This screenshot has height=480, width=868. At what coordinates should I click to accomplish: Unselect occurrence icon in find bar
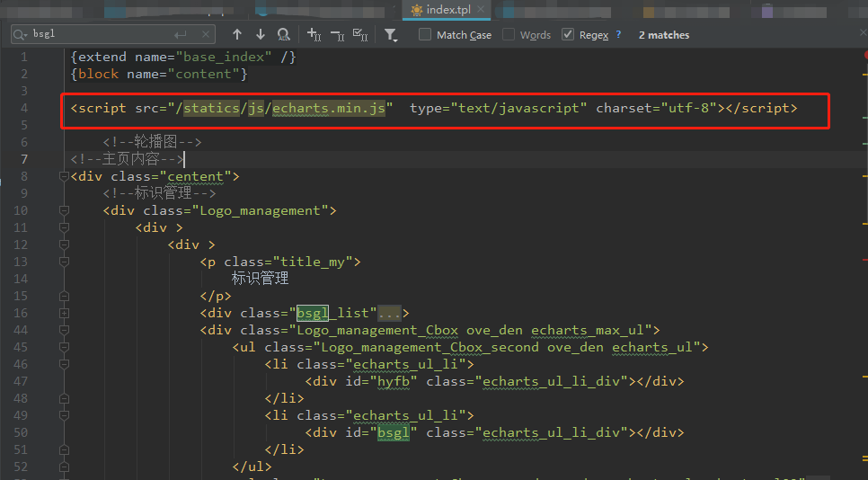click(x=337, y=35)
